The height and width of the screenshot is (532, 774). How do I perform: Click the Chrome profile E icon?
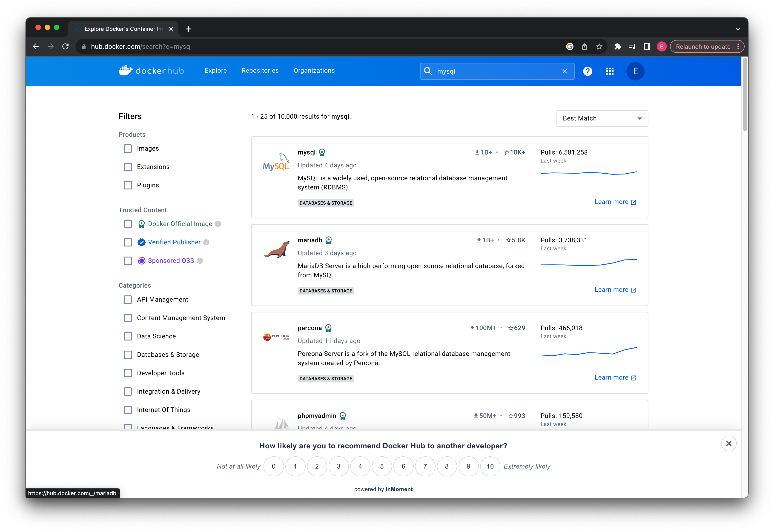661,46
